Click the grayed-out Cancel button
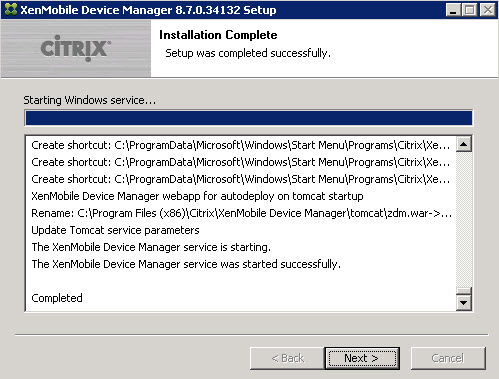Screen dimensions: 499x379 tap(448, 358)
